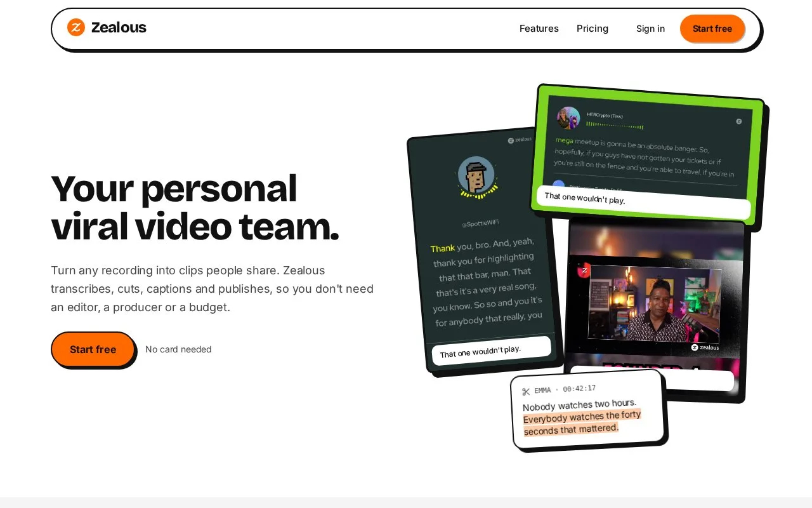Open the Features menu item
Viewport: 812px width, 508px height.
pyautogui.click(x=539, y=29)
